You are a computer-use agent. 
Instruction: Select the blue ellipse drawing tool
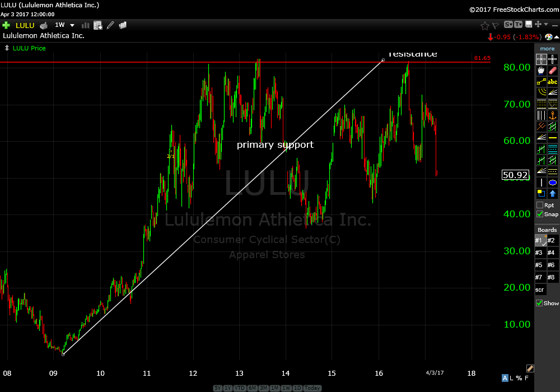pyautogui.click(x=553, y=183)
